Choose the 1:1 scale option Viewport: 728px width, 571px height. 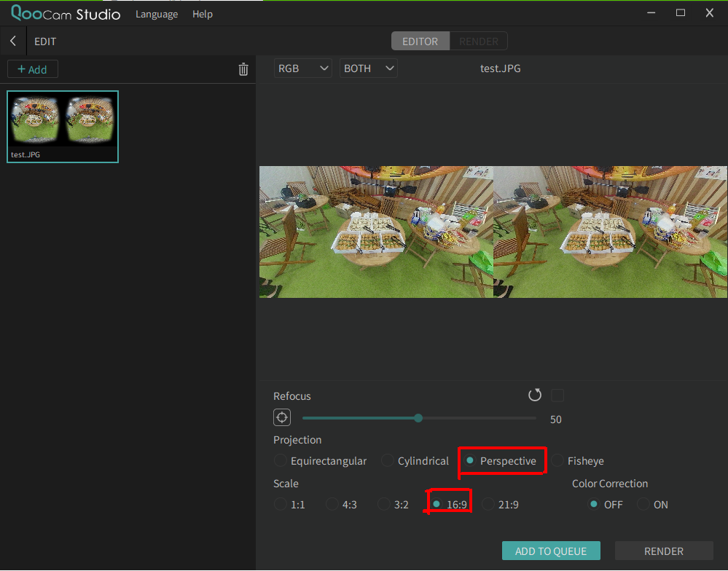coord(290,504)
